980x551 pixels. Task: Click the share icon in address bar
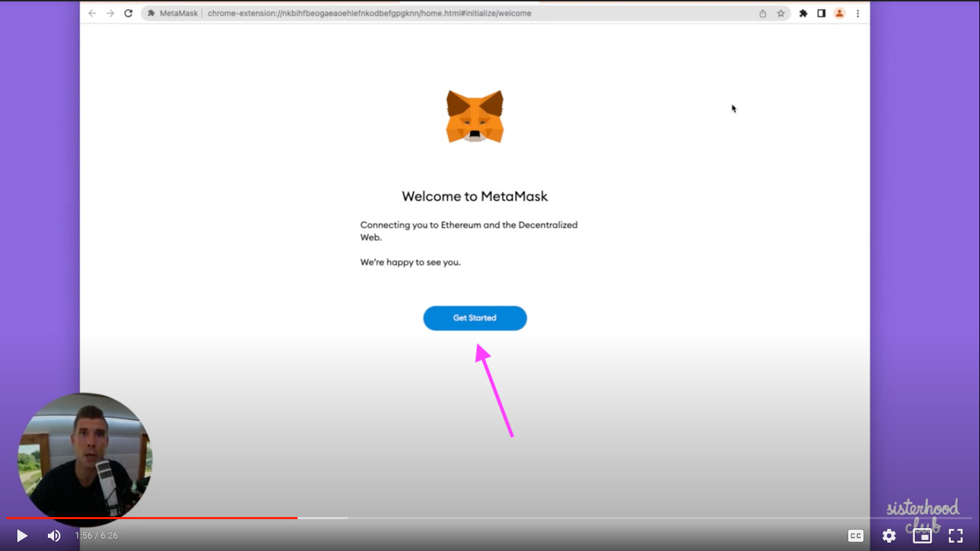[x=763, y=13]
